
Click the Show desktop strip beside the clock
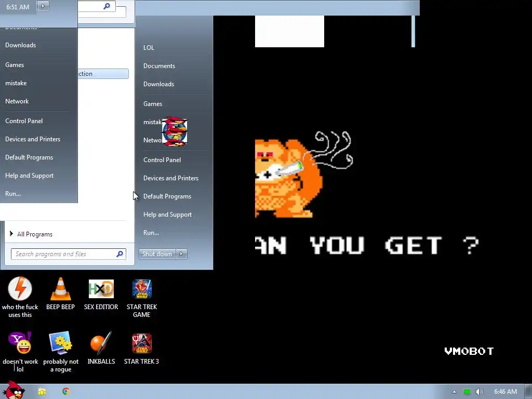click(528, 392)
